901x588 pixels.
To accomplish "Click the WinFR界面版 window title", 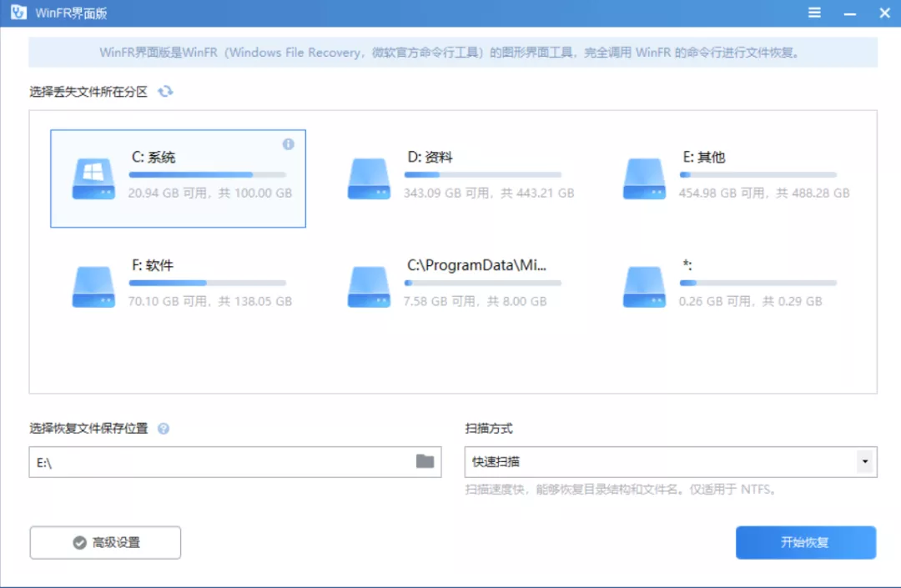I will (x=71, y=13).
